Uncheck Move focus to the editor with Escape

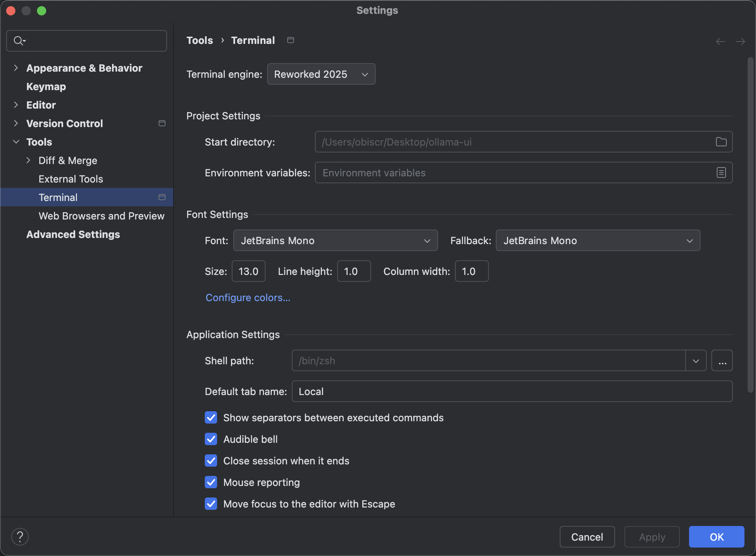click(x=211, y=504)
